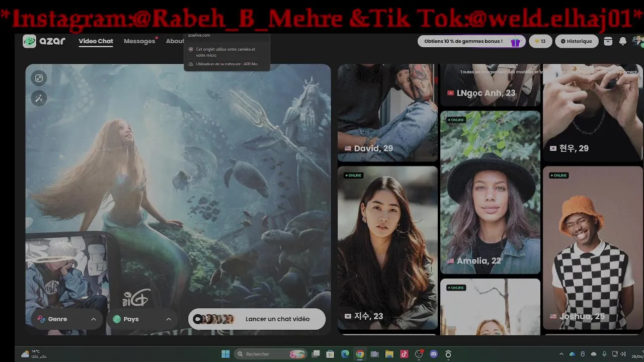Open TikTok app in taskbar
This screenshot has height=362, width=644.
click(x=404, y=354)
